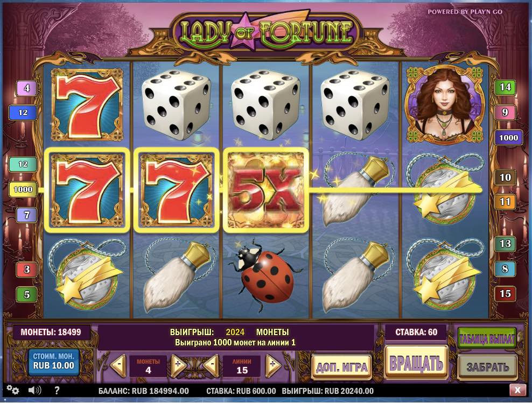
Task: Decrease coins with minus arrow
Action: [x=118, y=365]
